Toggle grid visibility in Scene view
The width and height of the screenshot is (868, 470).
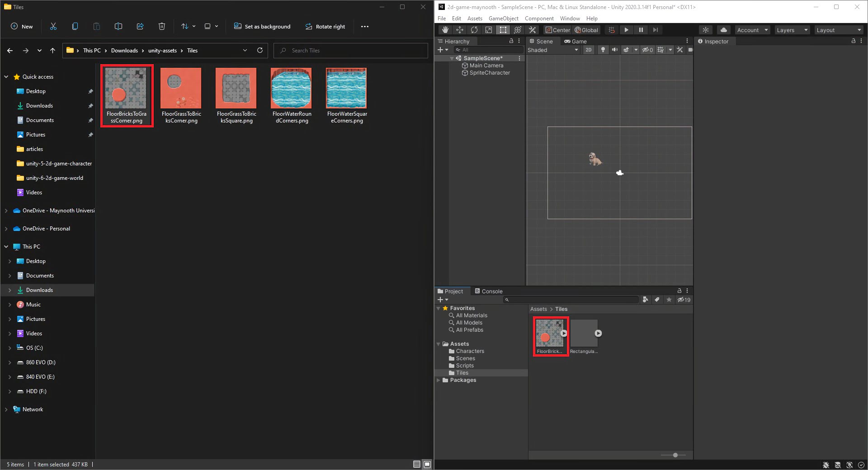point(661,50)
